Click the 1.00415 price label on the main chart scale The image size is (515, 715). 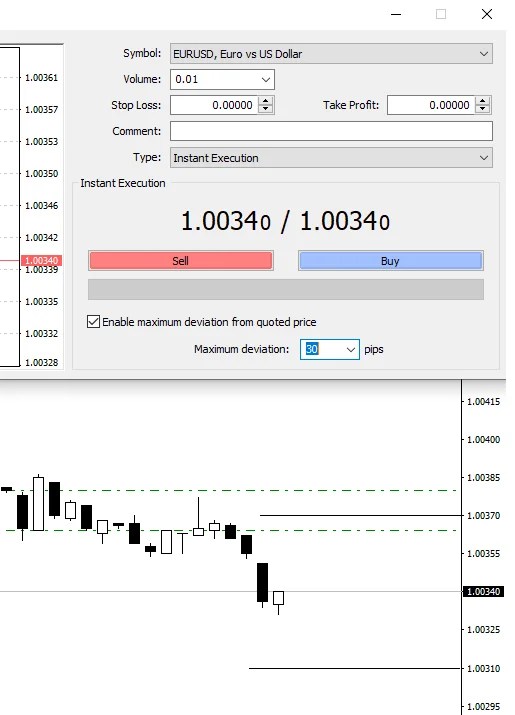(484, 402)
